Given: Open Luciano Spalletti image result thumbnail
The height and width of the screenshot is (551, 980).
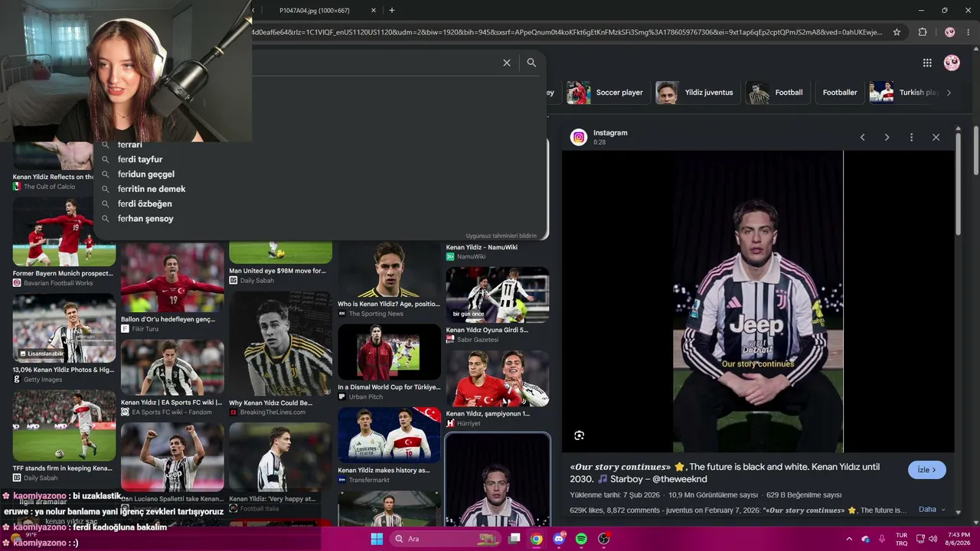Looking at the screenshot, I should pos(172,457).
